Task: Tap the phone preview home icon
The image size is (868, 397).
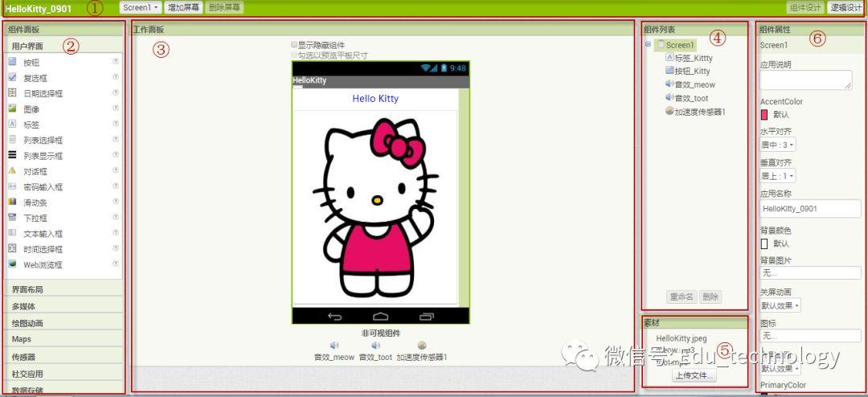Action: (381, 317)
